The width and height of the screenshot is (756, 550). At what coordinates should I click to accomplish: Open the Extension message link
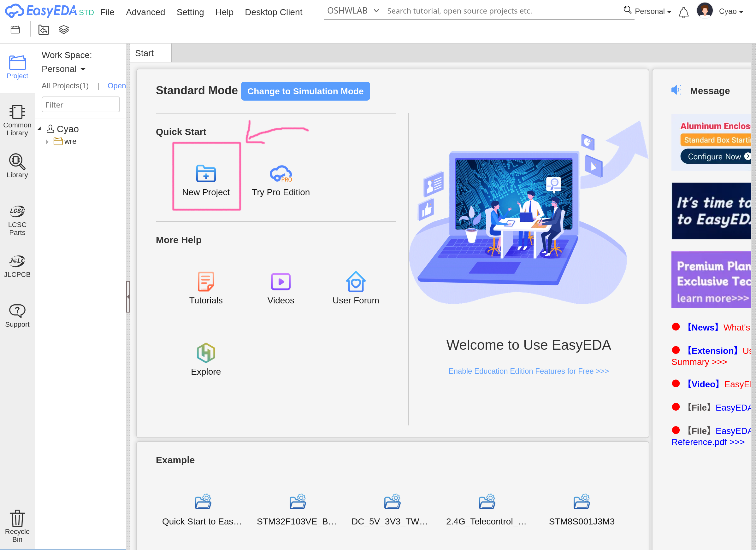click(711, 356)
